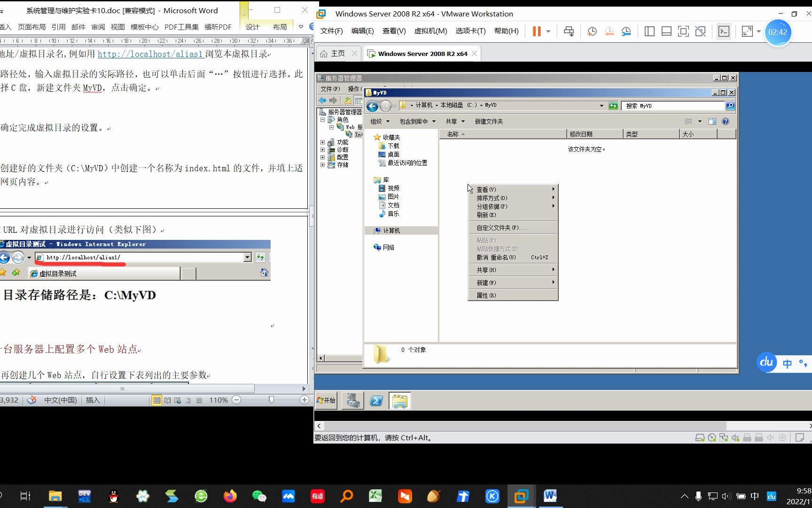Click Explorer forward arrow in MyVD window
The height and width of the screenshot is (508, 812).
pyautogui.click(x=385, y=106)
